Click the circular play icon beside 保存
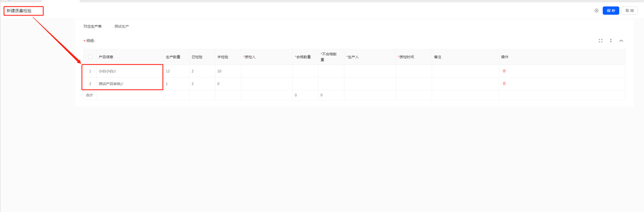Viewport: 644px width, 212px height. (597, 11)
